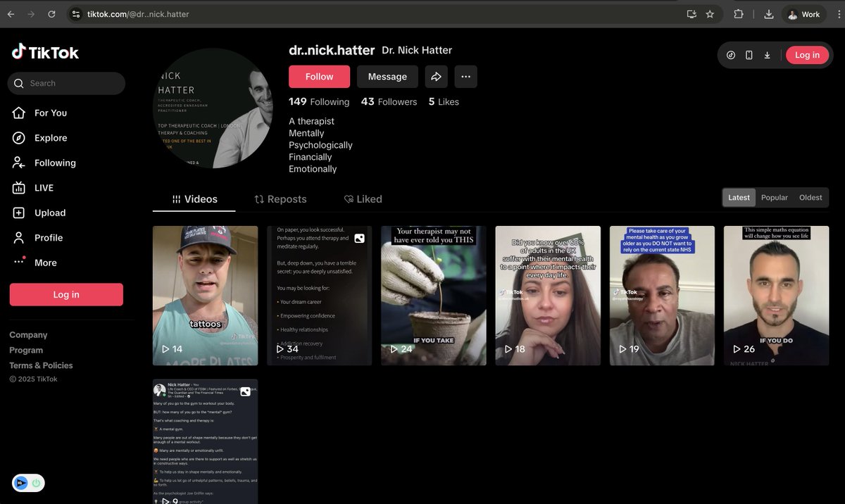Click the photo-post badge on 'mental gym' thumbnail
This screenshot has height=504, width=845.
point(245,391)
